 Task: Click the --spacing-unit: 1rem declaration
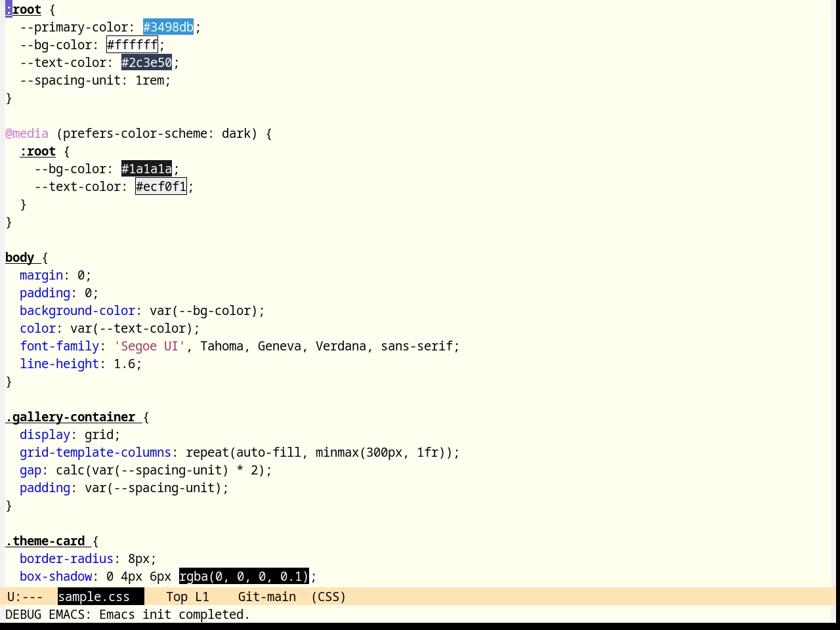tap(95, 80)
